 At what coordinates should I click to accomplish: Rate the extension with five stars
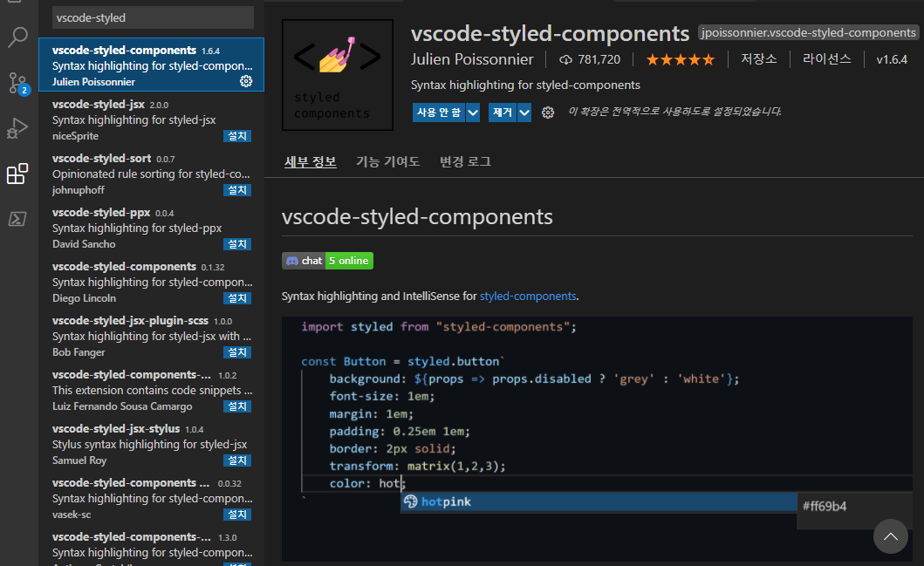coord(681,59)
